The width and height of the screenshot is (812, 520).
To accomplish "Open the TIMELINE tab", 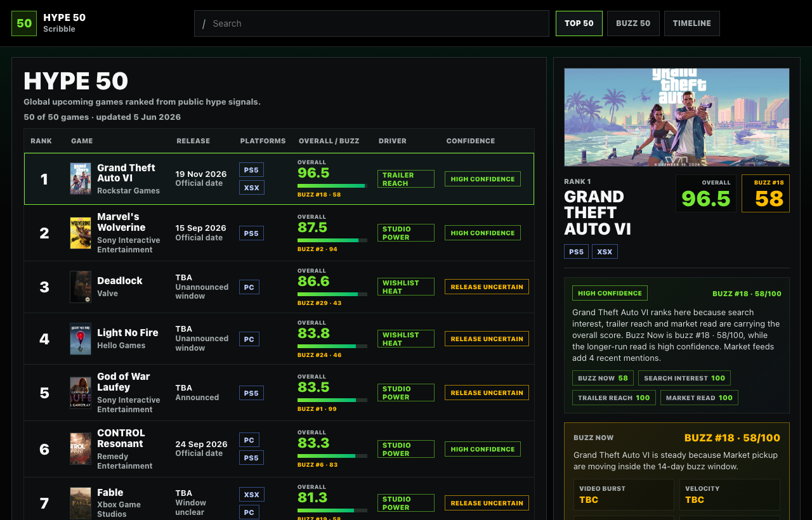I will click(692, 23).
